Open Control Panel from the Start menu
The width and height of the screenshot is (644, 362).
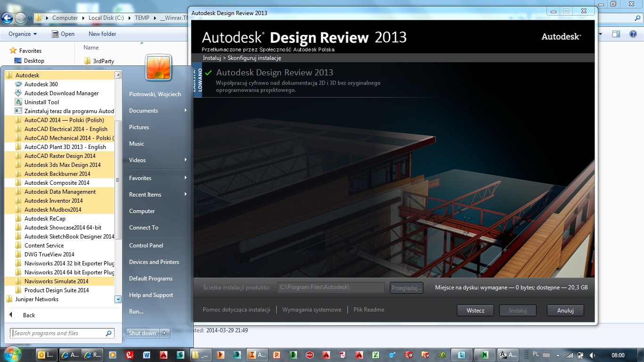146,246
